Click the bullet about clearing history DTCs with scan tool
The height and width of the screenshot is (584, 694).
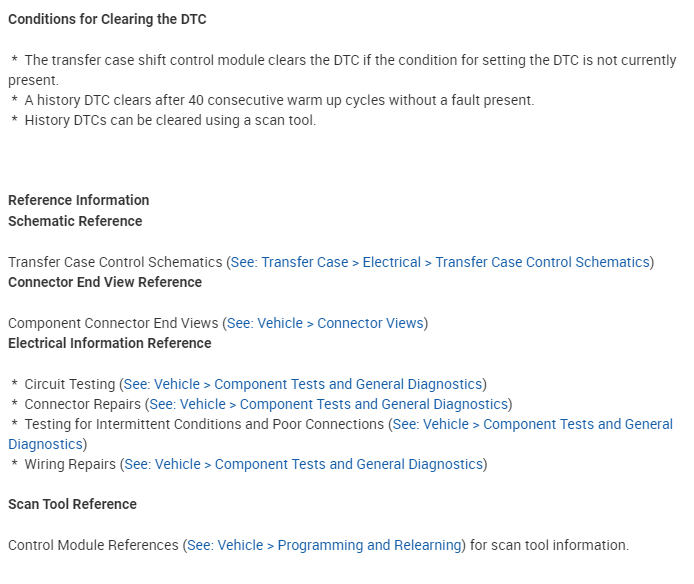(x=170, y=120)
